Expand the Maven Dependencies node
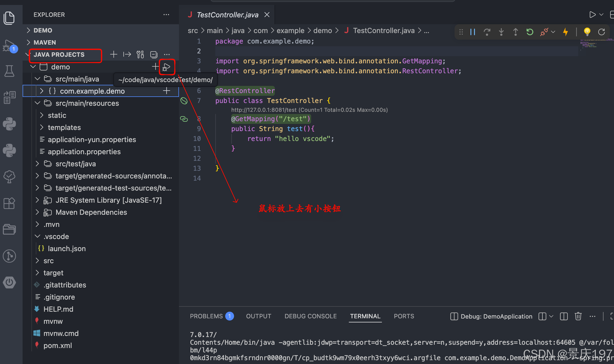The width and height of the screenshot is (614, 364). tap(37, 212)
